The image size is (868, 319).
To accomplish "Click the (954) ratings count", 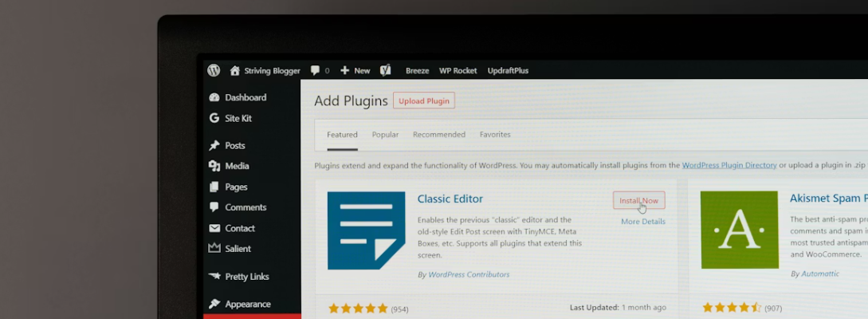I will coord(399,309).
